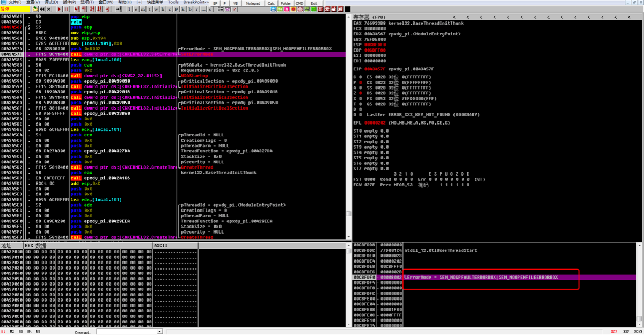The width and height of the screenshot is (644, 335).
Task: Click the Step Into toolbar icon
Action: click(x=77, y=9)
